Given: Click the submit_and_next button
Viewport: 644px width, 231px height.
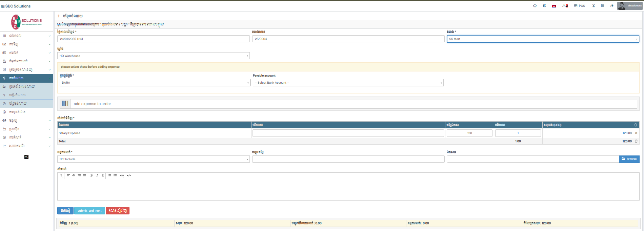Looking at the screenshot, I should pyautogui.click(x=89, y=211).
